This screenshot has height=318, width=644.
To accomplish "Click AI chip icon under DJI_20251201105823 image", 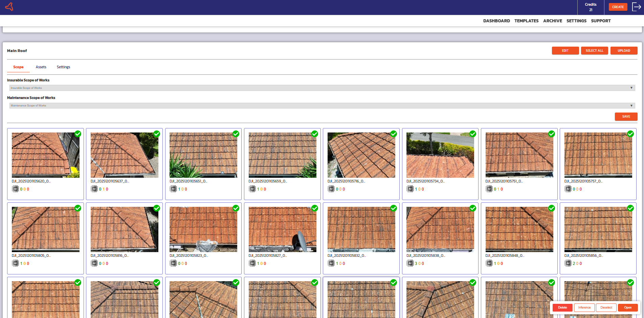I will point(173,263).
